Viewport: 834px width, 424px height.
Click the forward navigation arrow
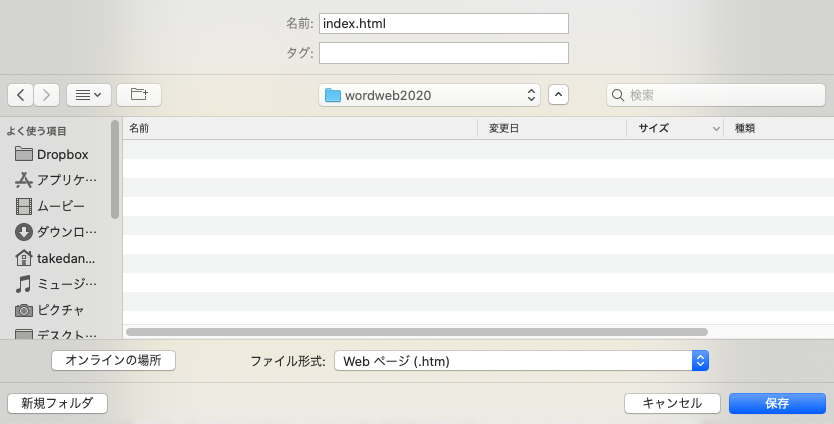pos(47,95)
